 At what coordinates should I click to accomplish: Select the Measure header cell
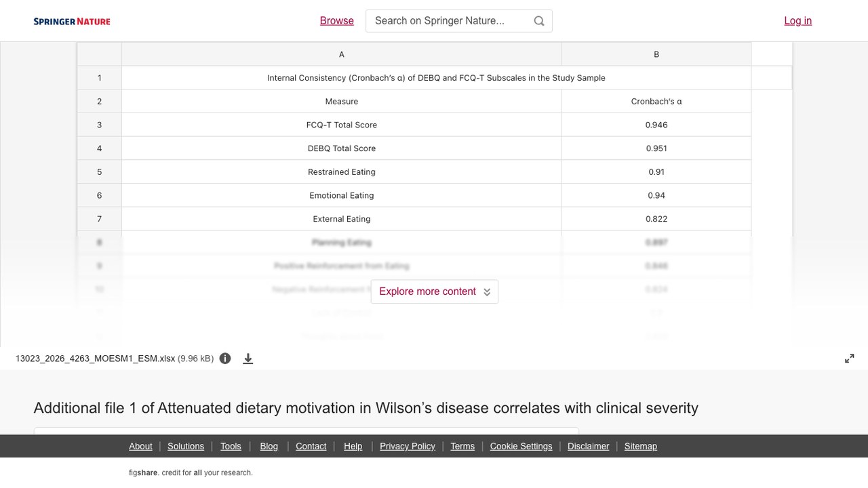click(342, 102)
